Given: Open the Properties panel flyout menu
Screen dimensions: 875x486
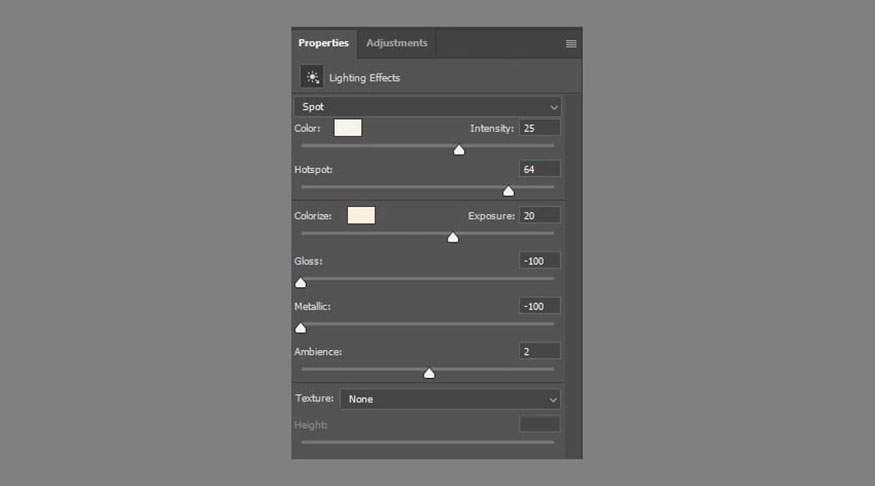Looking at the screenshot, I should coord(571,44).
